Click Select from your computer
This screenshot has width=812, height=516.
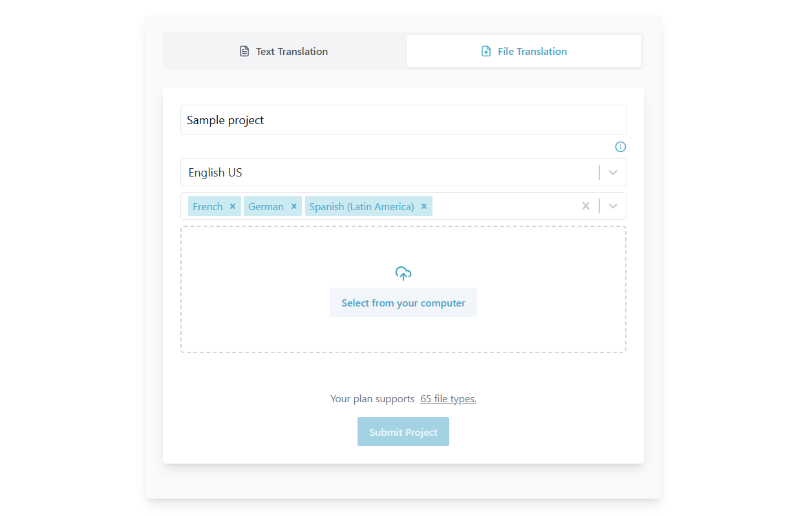pos(403,302)
